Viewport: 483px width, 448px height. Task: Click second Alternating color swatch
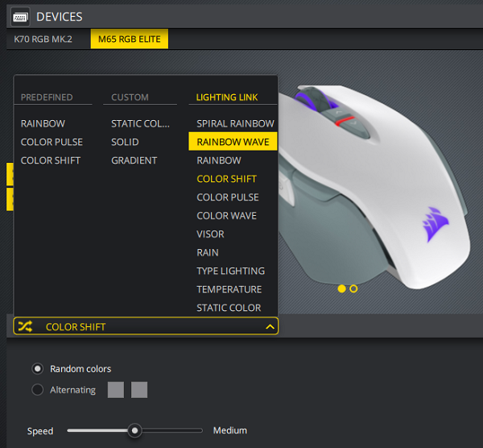coord(139,390)
